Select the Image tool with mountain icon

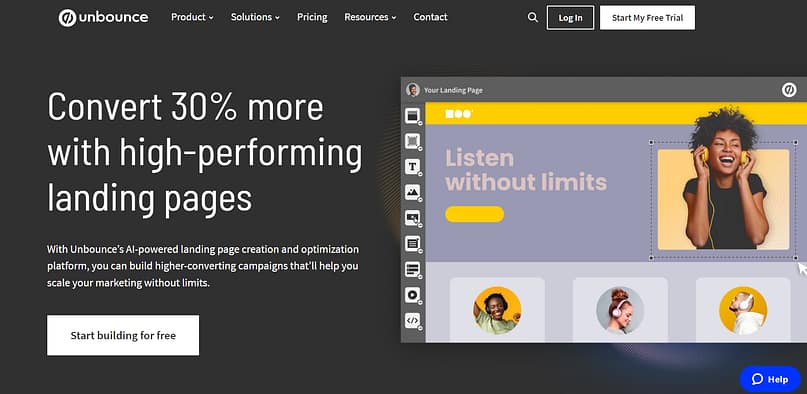pos(412,192)
